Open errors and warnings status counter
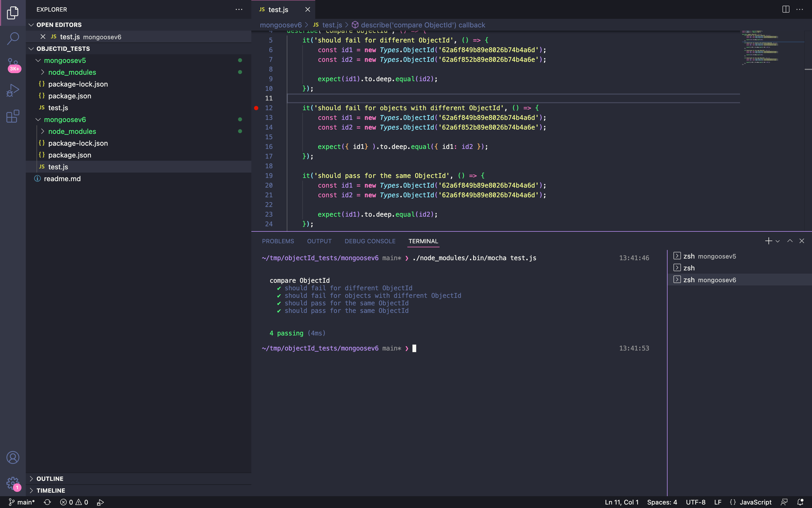Viewport: 812px width, 508px height. click(74, 502)
